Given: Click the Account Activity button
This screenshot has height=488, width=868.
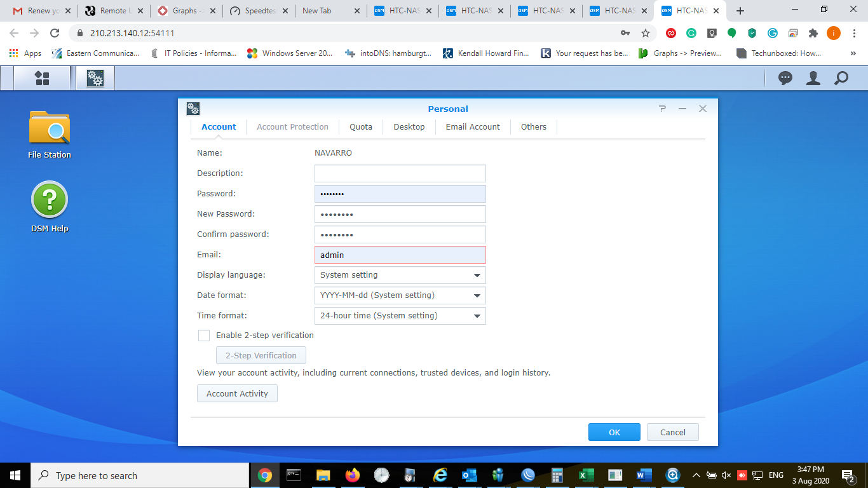Looking at the screenshot, I should pyautogui.click(x=237, y=393).
